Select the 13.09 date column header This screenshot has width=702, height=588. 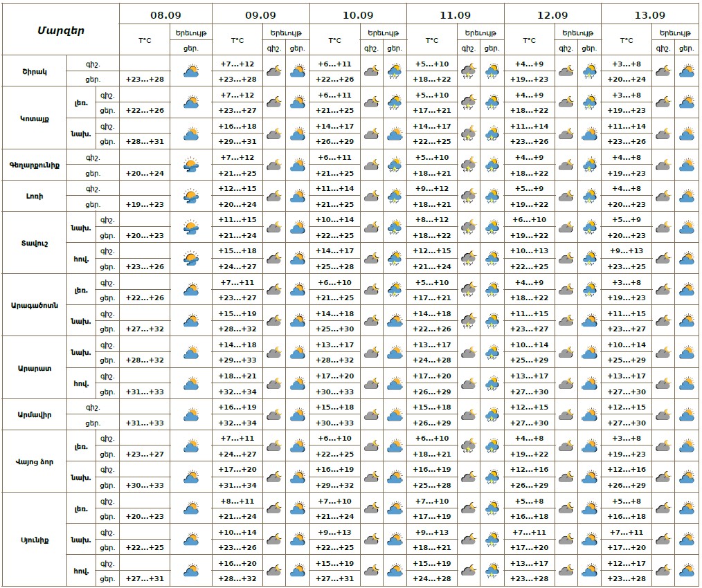(x=650, y=15)
